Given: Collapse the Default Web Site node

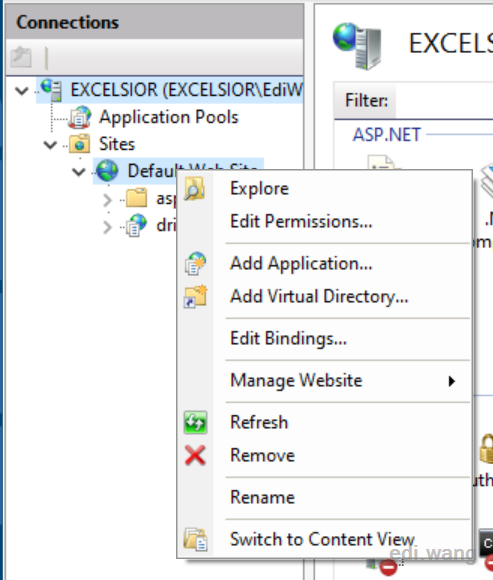Looking at the screenshot, I should click(x=78, y=172).
